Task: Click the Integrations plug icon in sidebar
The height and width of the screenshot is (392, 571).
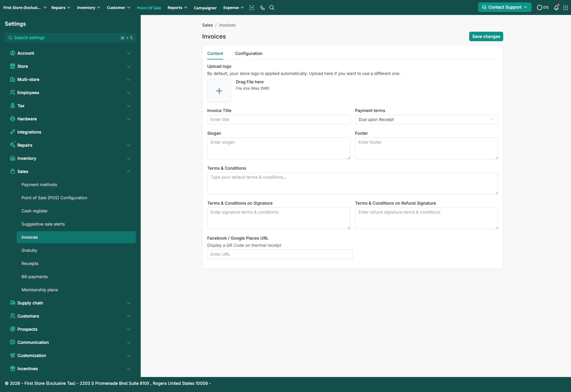Action: click(13, 132)
